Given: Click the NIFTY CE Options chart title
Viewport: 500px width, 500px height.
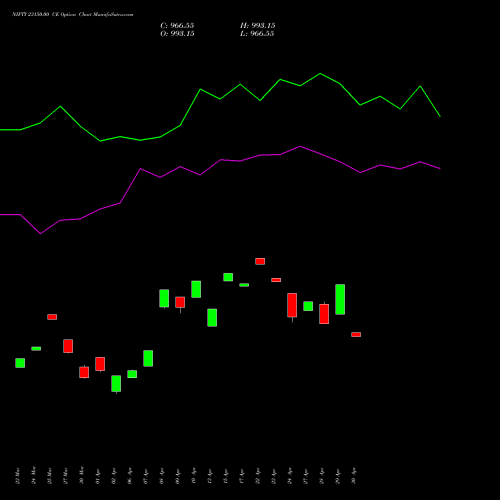Looking at the screenshot, I should pyautogui.click(x=72, y=14).
